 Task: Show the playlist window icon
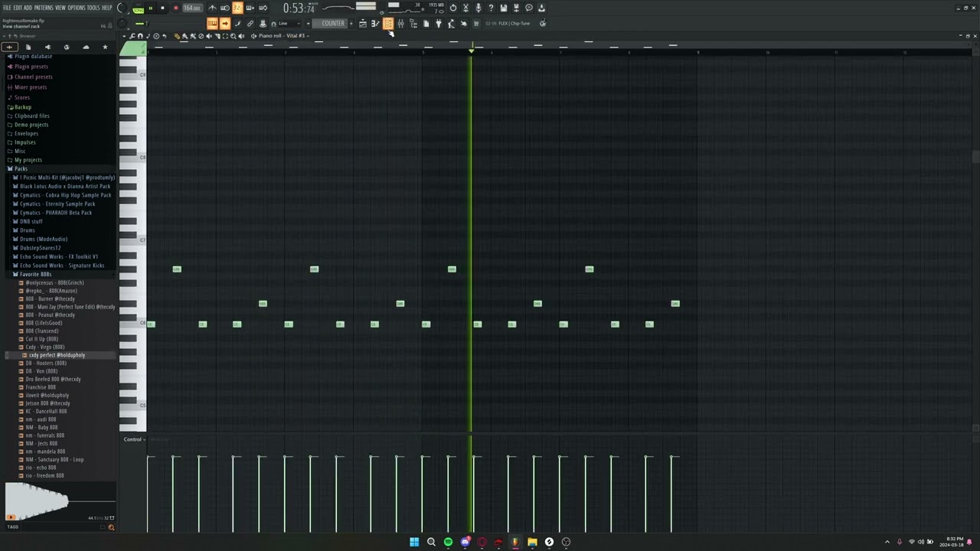pos(362,23)
